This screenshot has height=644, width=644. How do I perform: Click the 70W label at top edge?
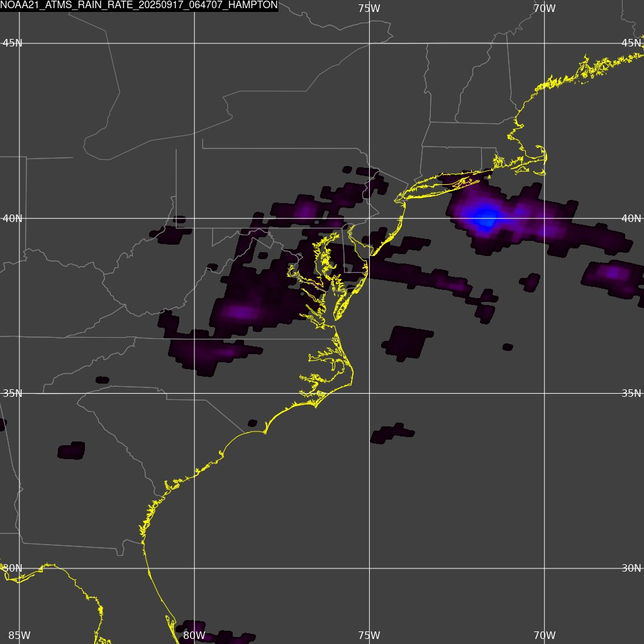pos(545,8)
